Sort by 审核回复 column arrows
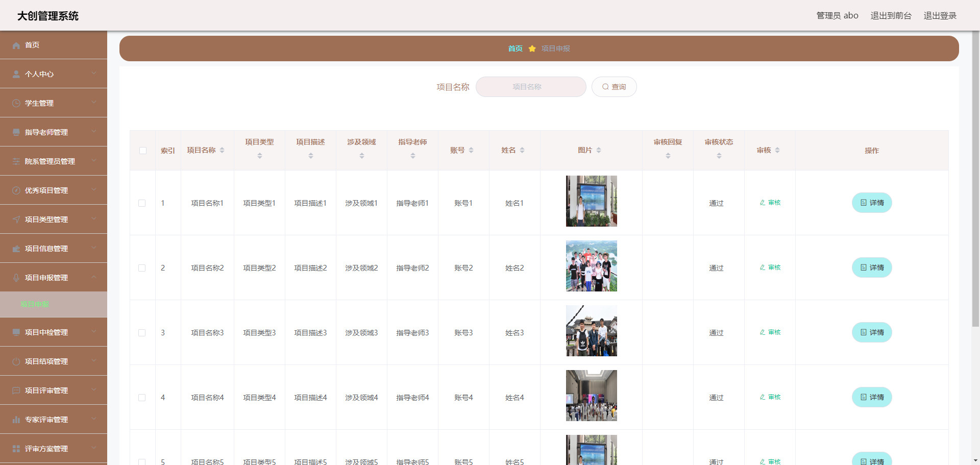 668,156
